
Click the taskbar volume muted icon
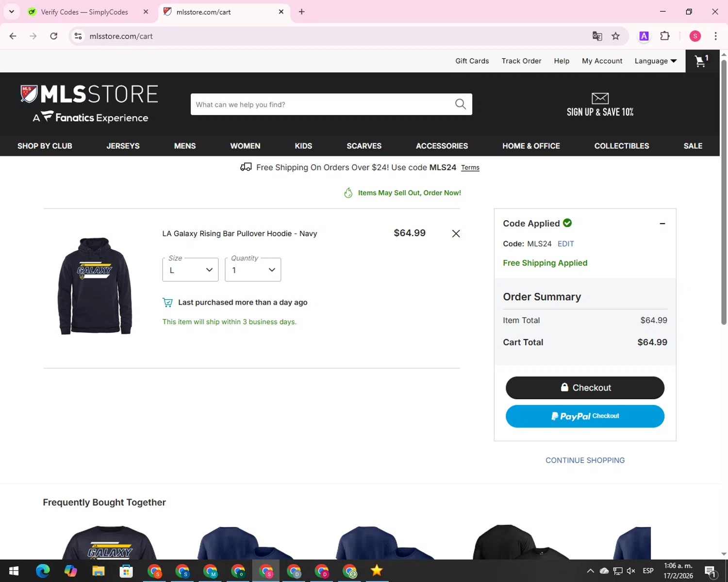[631, 571]
